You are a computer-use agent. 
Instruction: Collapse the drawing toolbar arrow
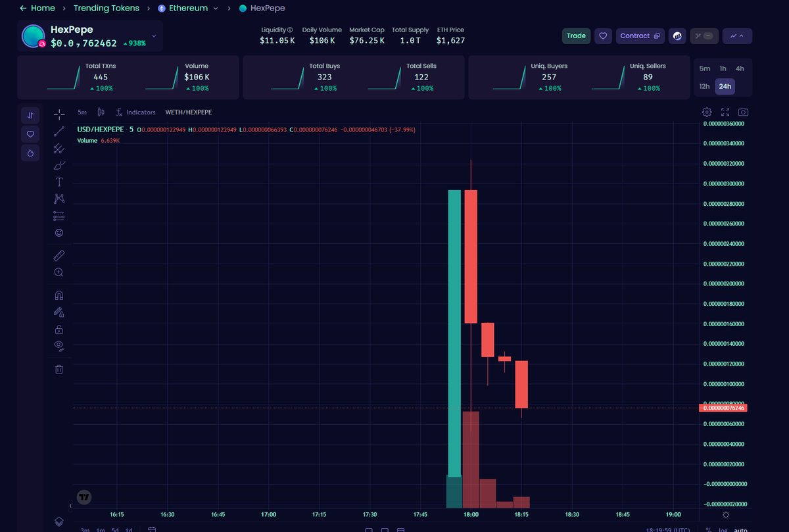[x=70, y=506]
